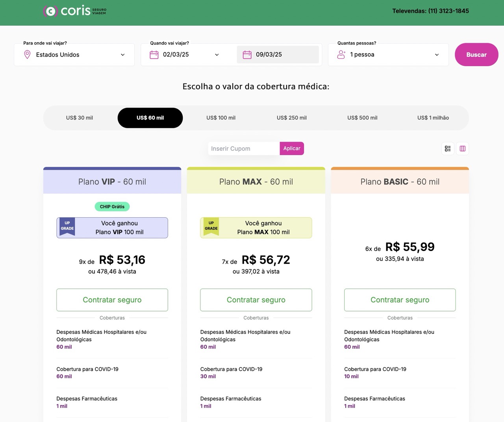Click 'ou 478,46 à vista' text
Viewport: 504px width, 422px height.
coord(112,272)
